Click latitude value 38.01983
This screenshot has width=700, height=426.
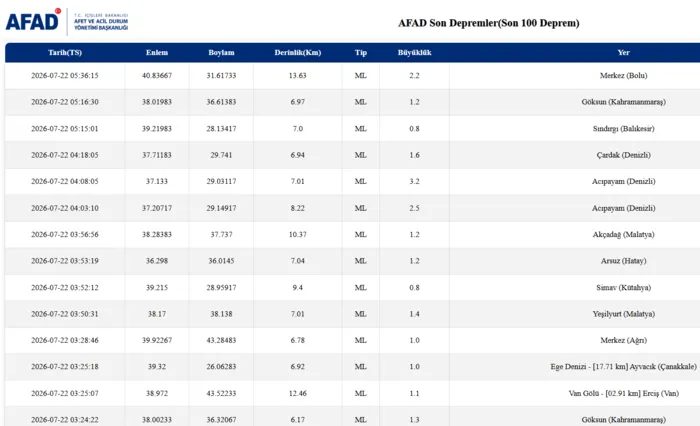coord(157,102)
